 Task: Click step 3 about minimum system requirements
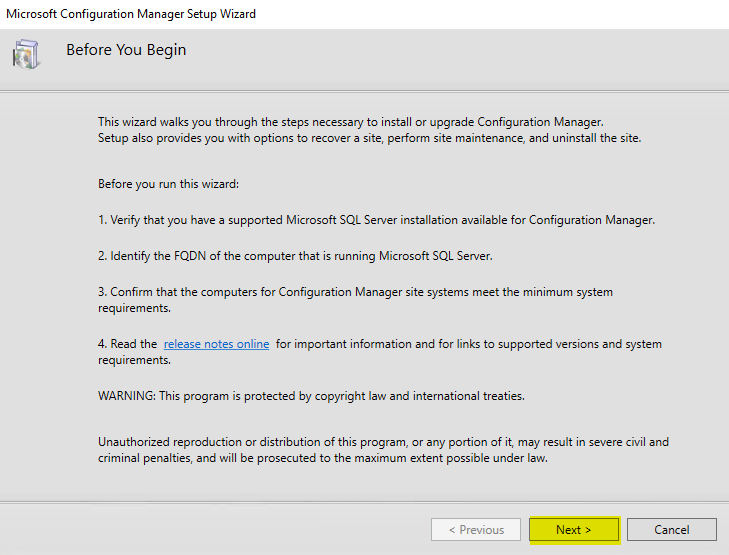[355, 292]
